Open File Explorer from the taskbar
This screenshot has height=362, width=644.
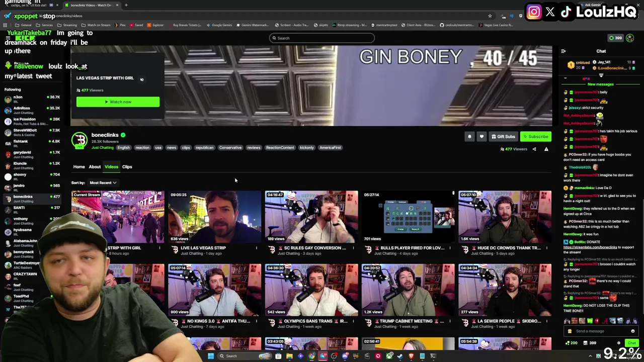(x=289, y=356)
